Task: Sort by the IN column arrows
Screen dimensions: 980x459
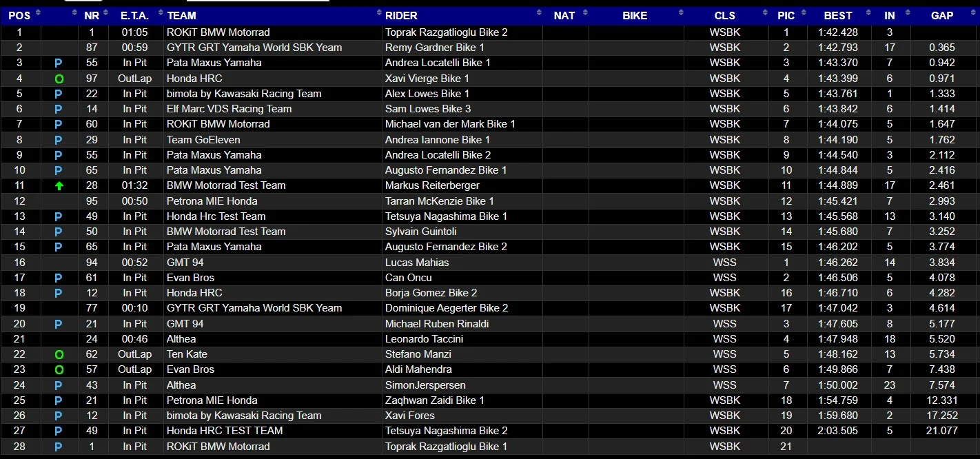Action: [x=907, y=14]
